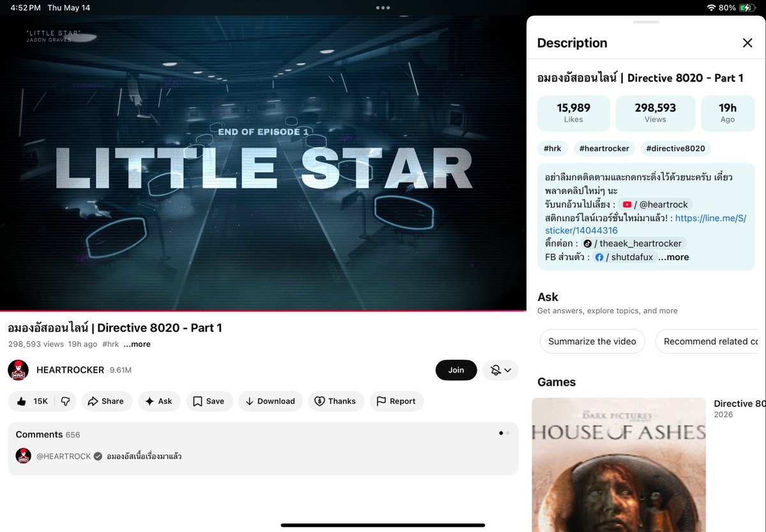Open notification bell dropdown
Image resolution: width=766 pixels, height=532 pixels.
point(500,370)
